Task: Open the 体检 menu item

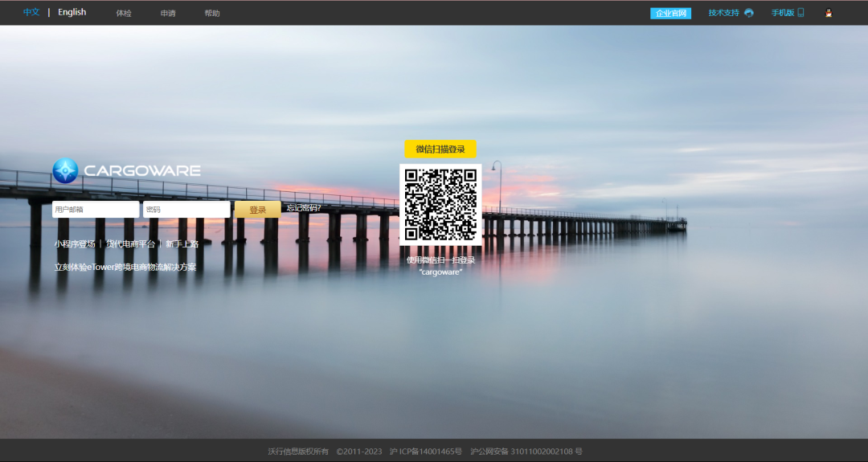Action: [x=124, y=14]
